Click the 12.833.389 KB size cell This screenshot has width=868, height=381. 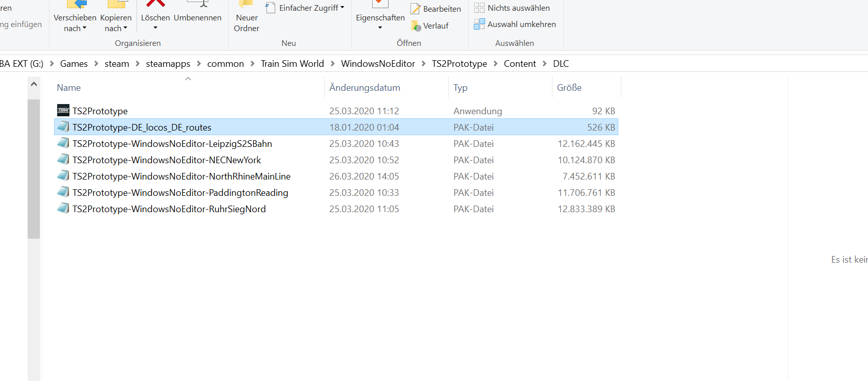click(x=586, y=209)
